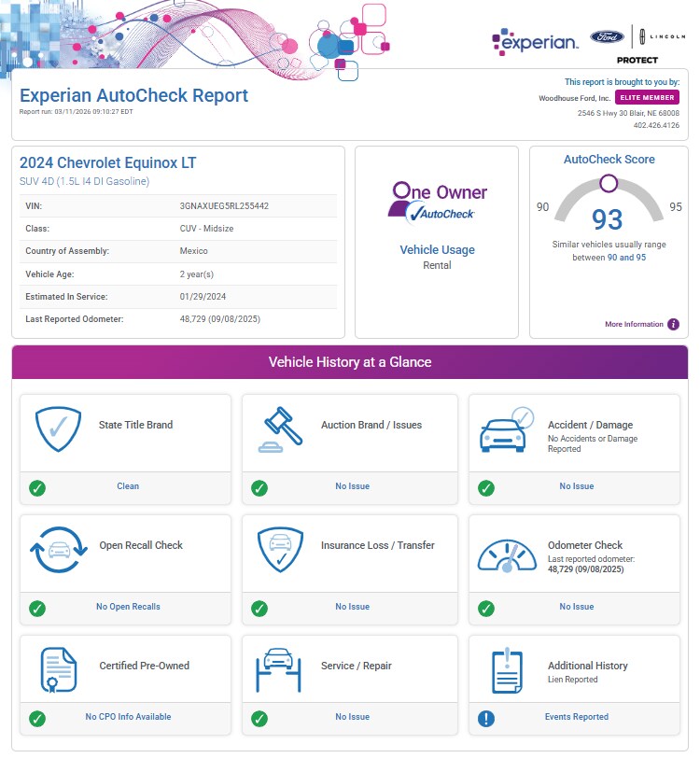Click blue alert icon beside Events Reported
Image resolution: width=700 pixels, height=758 pixels.
point(486,719)
